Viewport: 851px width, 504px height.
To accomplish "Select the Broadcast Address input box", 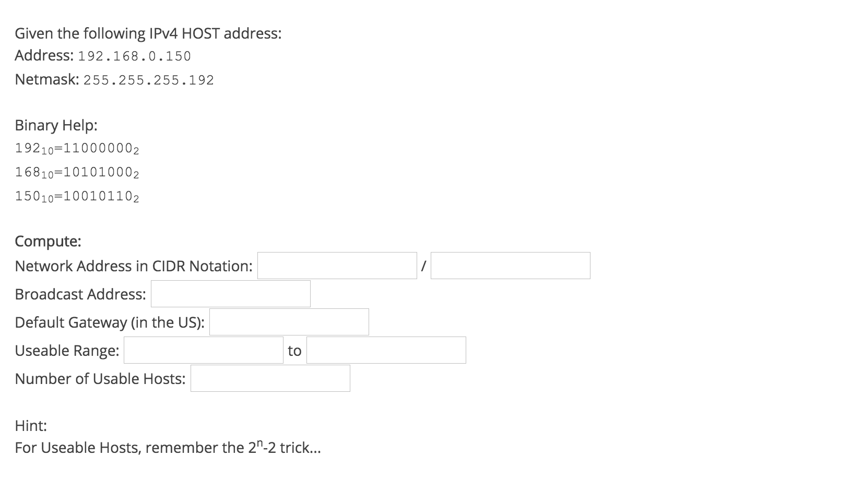I will [x=230, y=294].
